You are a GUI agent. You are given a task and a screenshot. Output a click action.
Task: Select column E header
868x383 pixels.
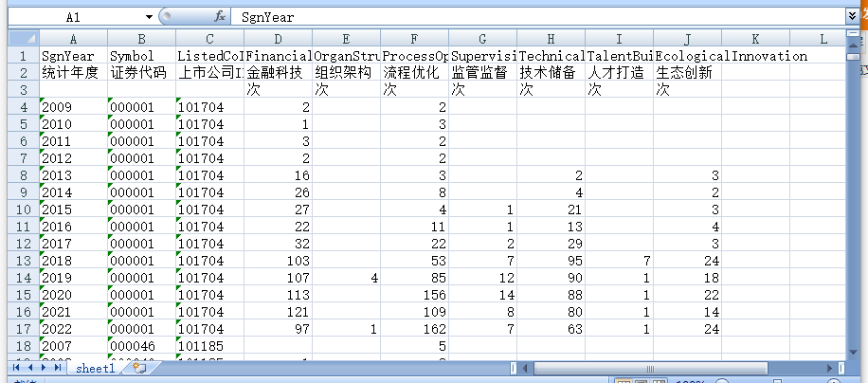tap(346, 39)
